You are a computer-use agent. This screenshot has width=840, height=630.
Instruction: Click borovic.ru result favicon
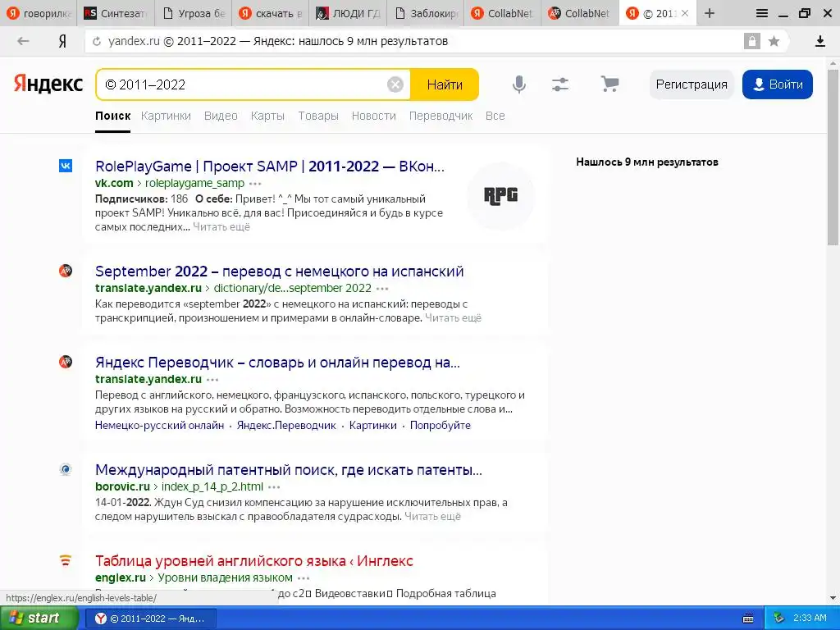[66, 470]
